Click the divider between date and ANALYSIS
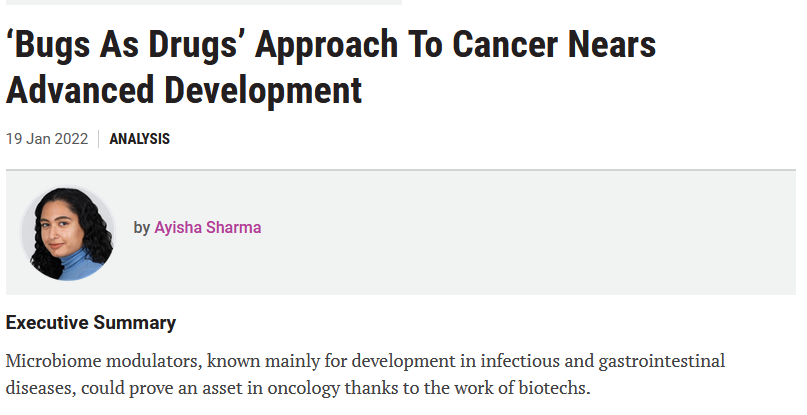 coord(99,139)
